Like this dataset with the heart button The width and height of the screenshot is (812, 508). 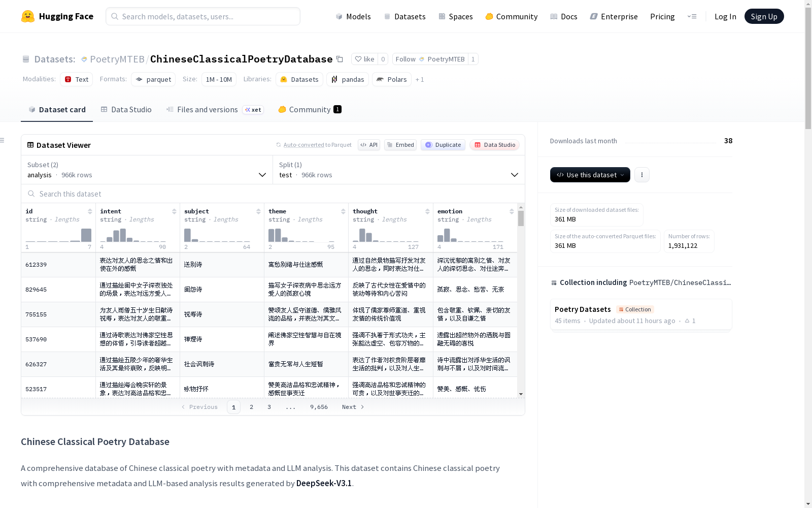pos(364,59)
